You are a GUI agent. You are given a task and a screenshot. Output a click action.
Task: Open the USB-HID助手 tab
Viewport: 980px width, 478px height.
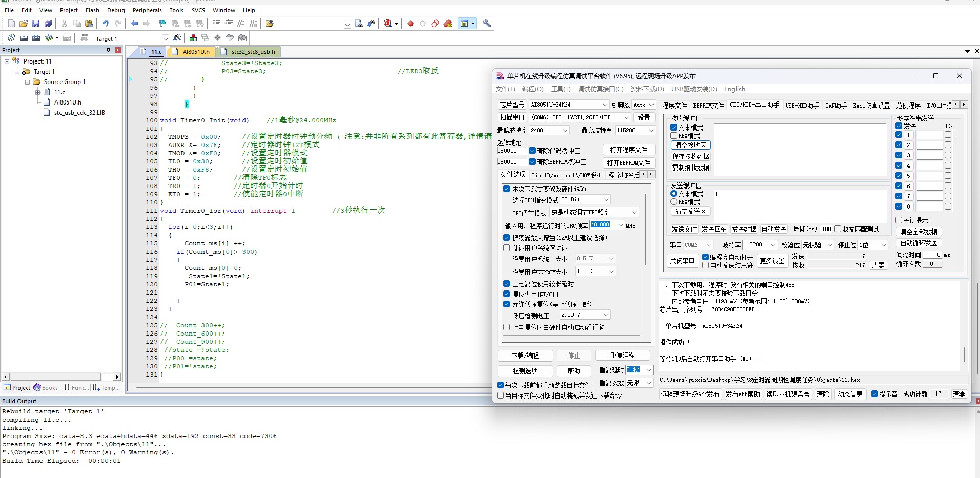tap(802, 106)
